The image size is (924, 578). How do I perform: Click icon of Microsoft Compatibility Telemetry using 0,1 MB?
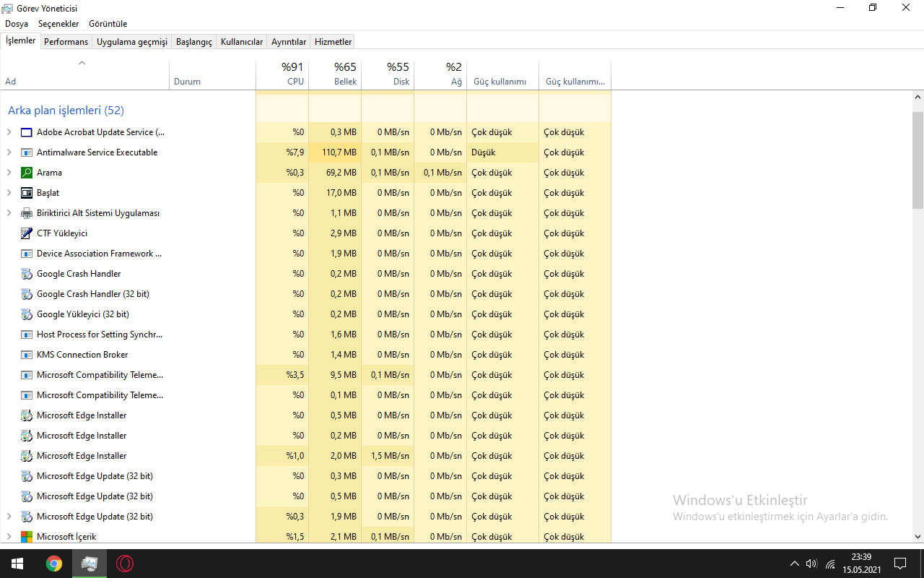pyautogui.click(x=27, y=395)
